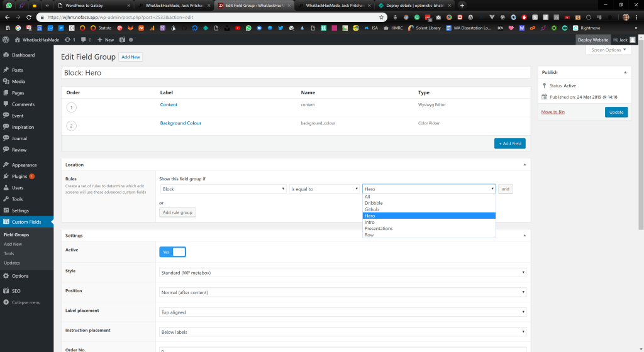644x352 pixels.
Task: Open the Dashboard sidebar icon
Action: pyautogui.click(x=6, y=55)
